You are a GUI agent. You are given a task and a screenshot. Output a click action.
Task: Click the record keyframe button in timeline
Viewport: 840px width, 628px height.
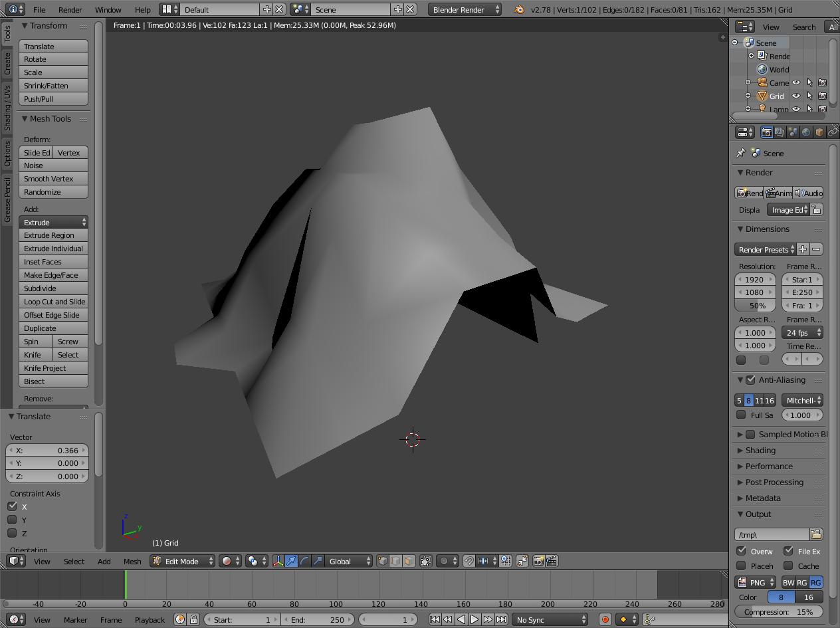tap(605, 619)
